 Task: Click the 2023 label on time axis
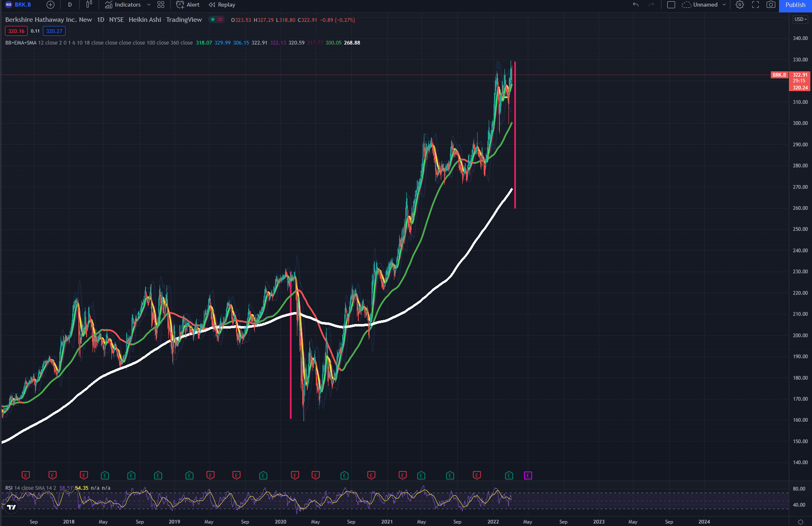tap(599, 522)
